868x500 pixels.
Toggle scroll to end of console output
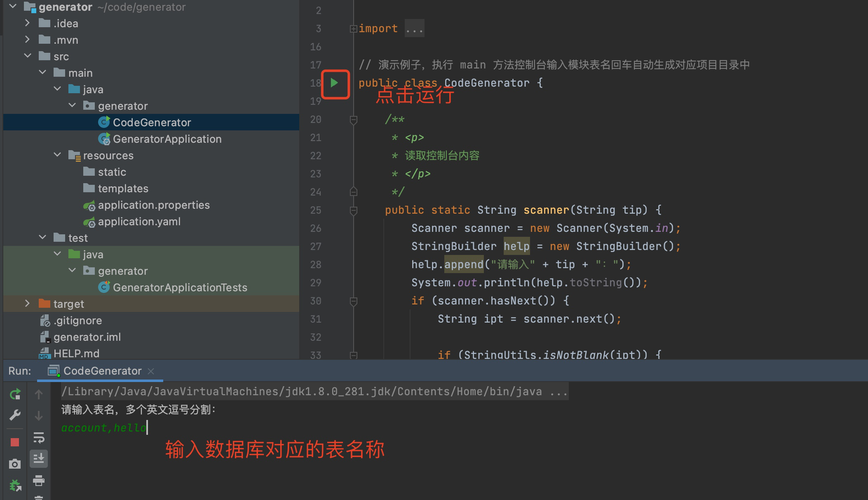tap(39, 459)
